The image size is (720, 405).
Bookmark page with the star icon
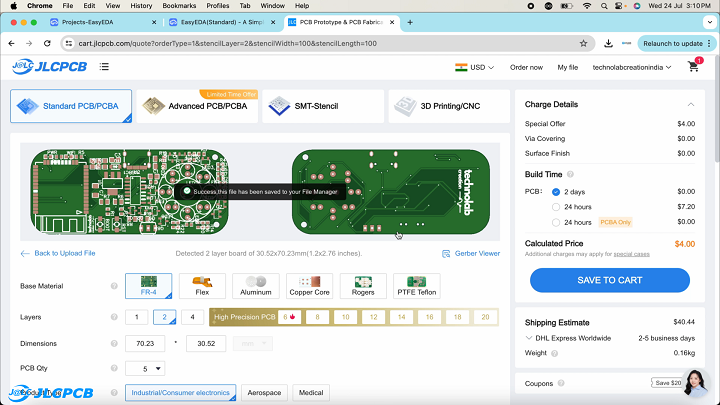point(583,43)
